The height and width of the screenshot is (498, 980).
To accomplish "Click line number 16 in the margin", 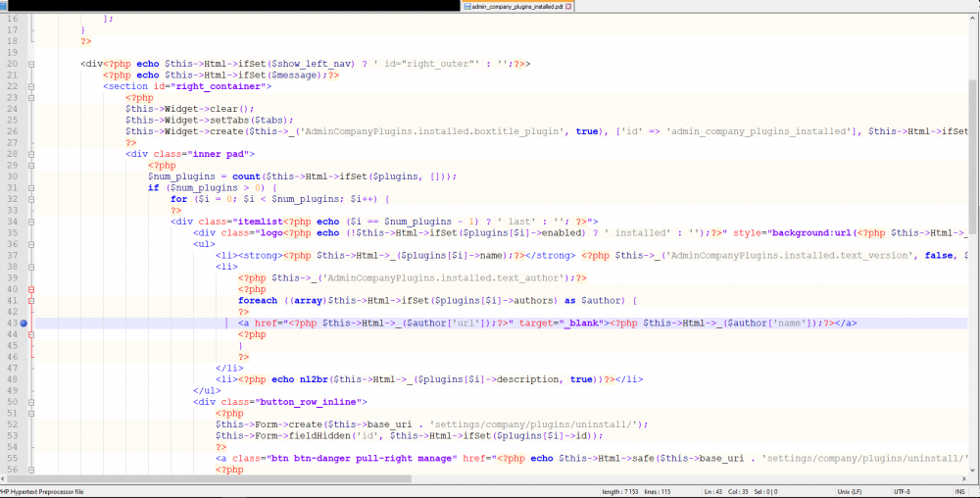I will coord(13,19).
